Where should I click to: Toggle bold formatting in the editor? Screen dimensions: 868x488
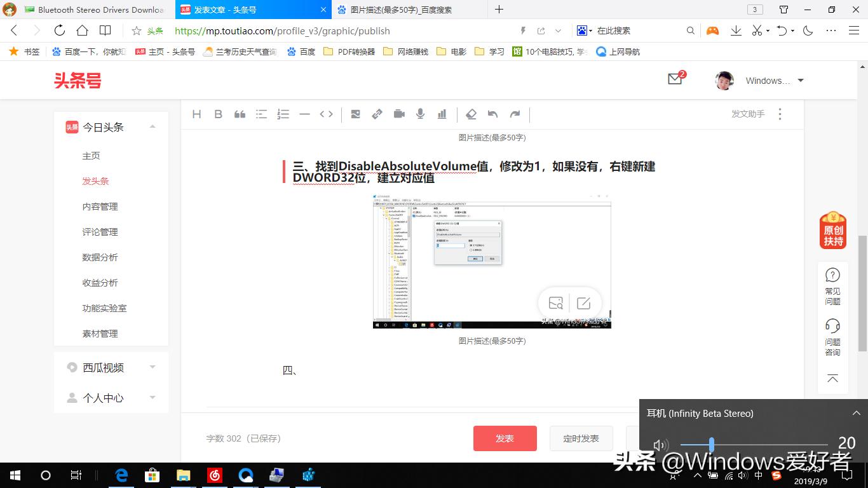tap(219, 114)
